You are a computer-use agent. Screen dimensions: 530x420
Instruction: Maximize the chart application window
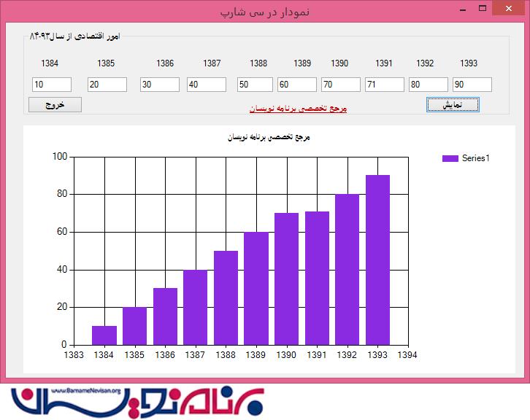pos(482,8)
